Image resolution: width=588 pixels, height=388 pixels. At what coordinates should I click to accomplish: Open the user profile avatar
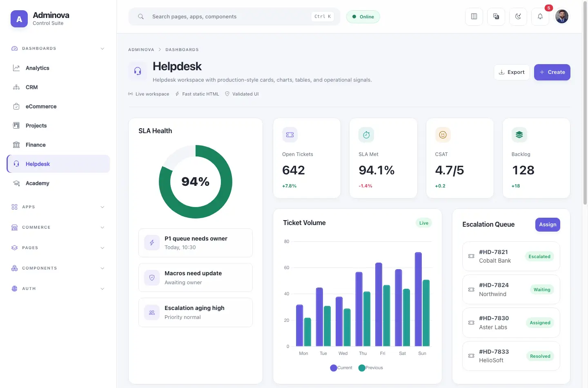click(562, 16)
